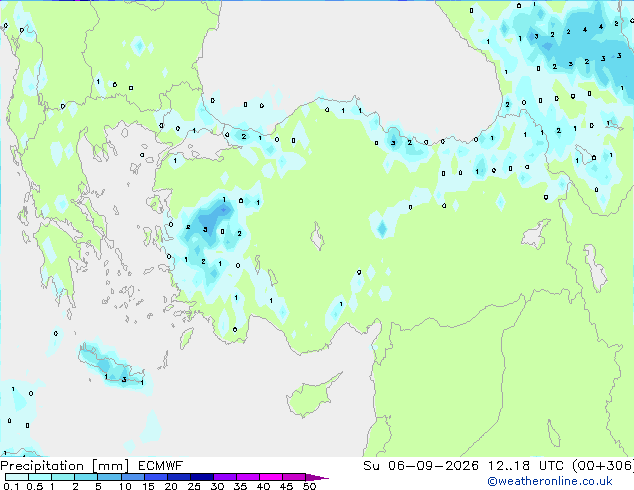Pick the 15–20 mm legend color swatch

click(x=156, y=477)
